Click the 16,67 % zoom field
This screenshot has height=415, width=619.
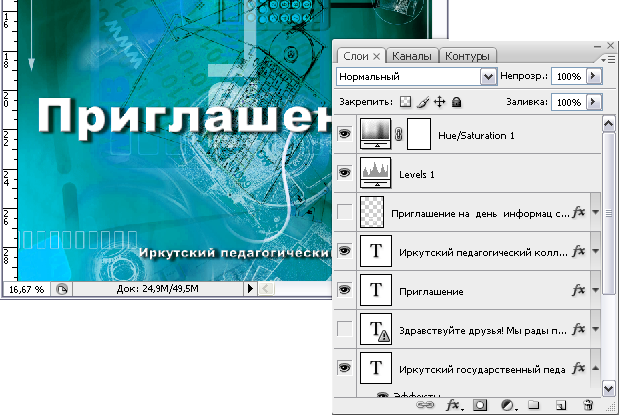click(x=24, y=288)
